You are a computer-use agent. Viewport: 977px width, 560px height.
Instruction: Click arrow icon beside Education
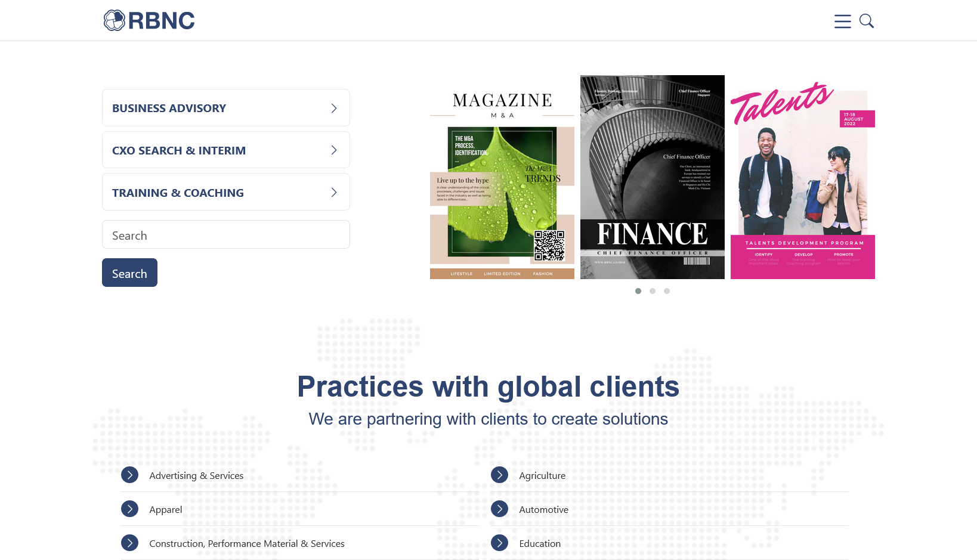[x=499, y=543]
